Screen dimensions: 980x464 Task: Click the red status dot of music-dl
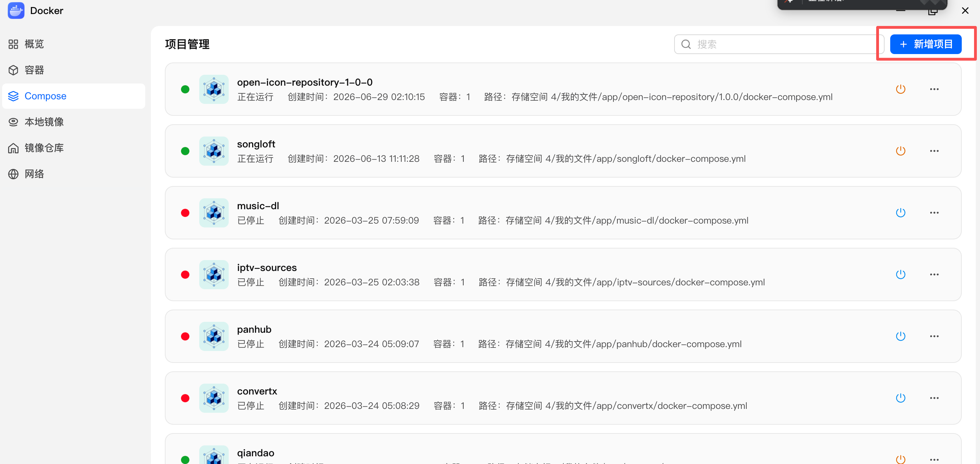[x=185, y=213]
